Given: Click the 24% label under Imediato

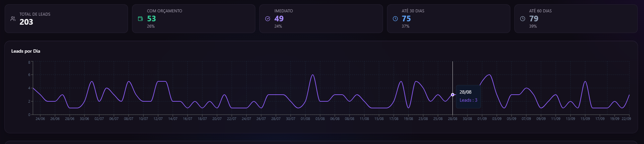Looking at the screenshot, I should tap(278, 26).
